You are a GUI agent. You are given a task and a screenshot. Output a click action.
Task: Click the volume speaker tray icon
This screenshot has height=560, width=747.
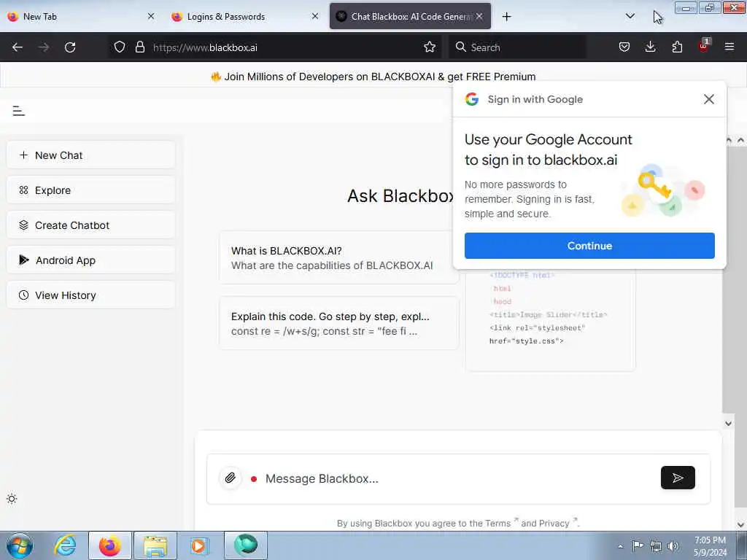pos(673,546)
